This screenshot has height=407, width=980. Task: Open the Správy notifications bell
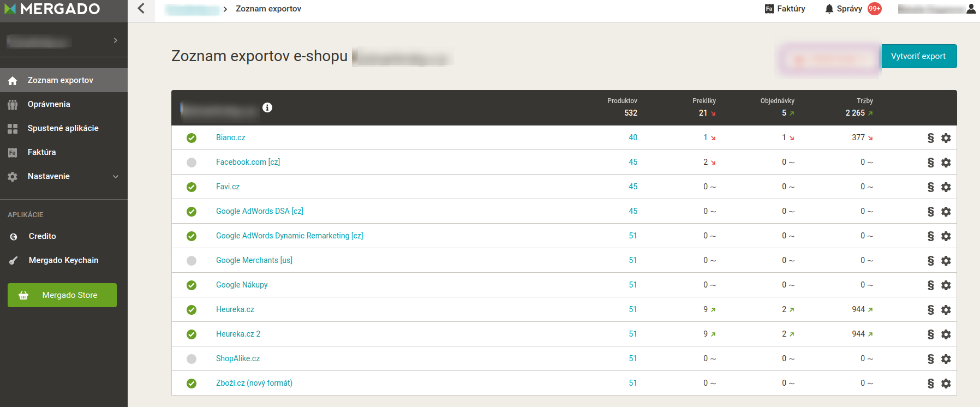coord(829,9)
